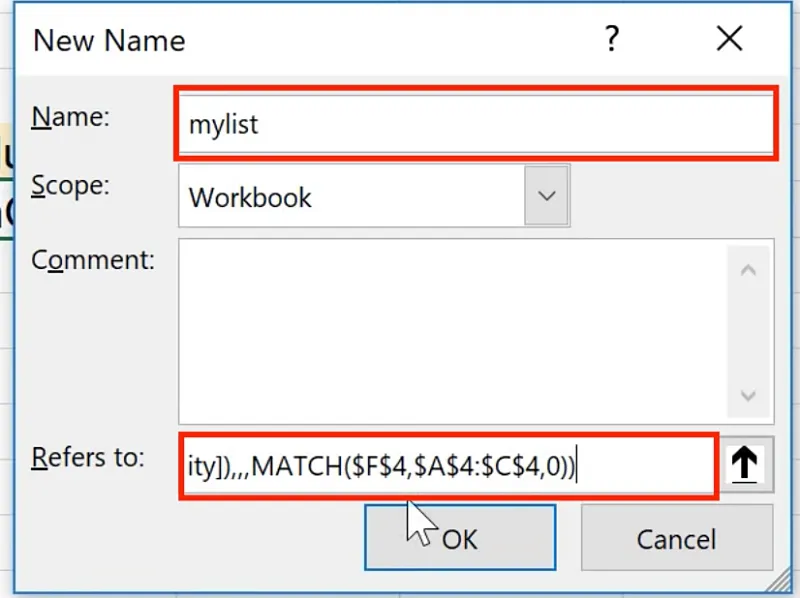Image resolution: width=800 pixels, height=598 pixels.
Task: Click the Name: label
Action: tap(70, 116)
